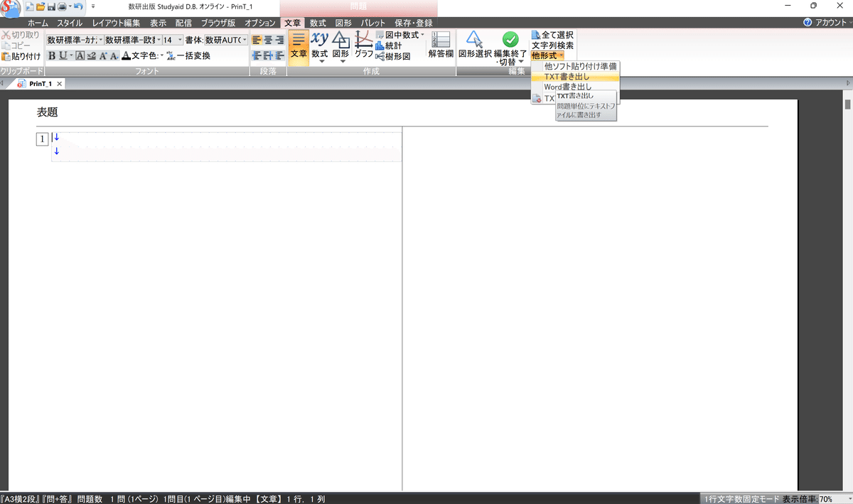
Task: Select the 文章 text creation tool
Action: 299,48
